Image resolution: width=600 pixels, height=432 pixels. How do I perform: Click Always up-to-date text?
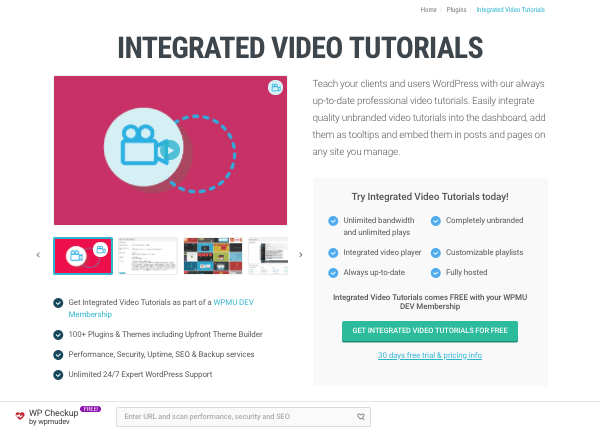click(x=374, y=272)
